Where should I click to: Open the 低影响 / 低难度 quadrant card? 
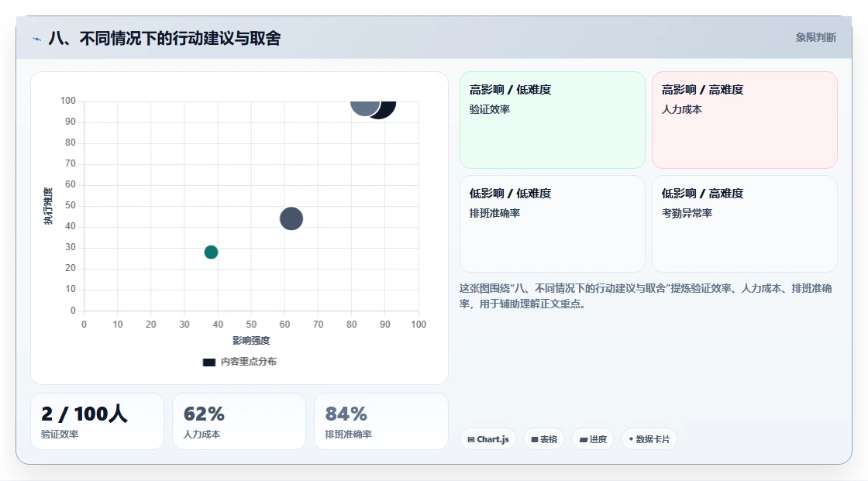[552, 224]
